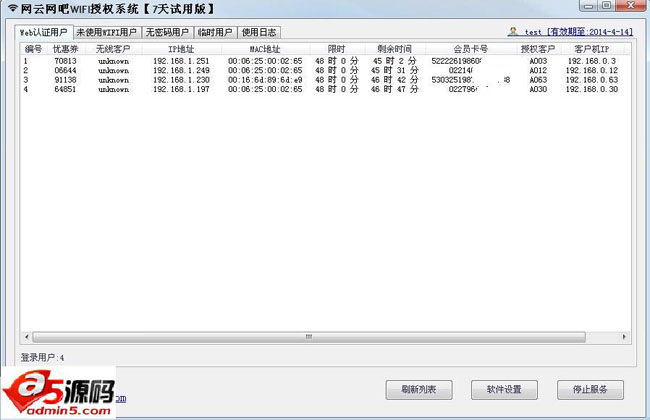650x420 pixels.
Task: Click the 会员卡号 column header
Action: click(x=471, y=49)
